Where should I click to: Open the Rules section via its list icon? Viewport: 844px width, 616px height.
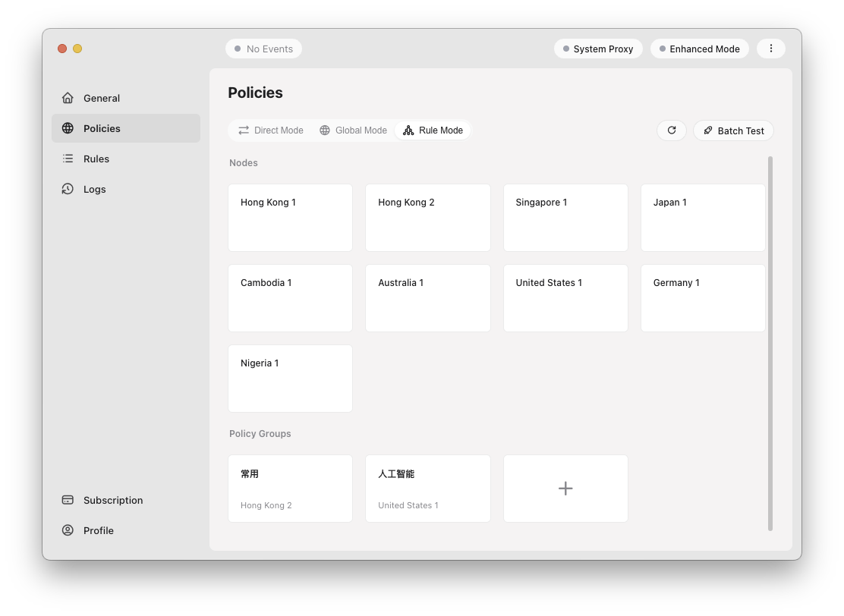(x=68, y=159)
